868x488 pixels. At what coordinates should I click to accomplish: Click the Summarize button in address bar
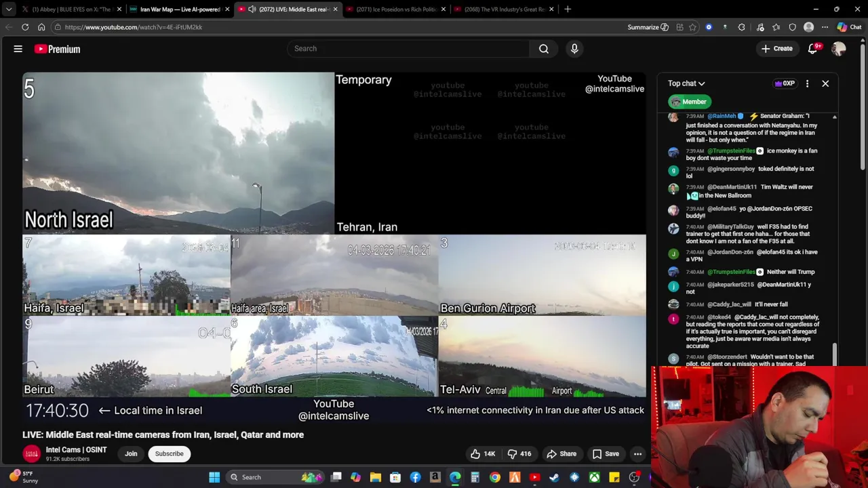click(x=648, y=27)
